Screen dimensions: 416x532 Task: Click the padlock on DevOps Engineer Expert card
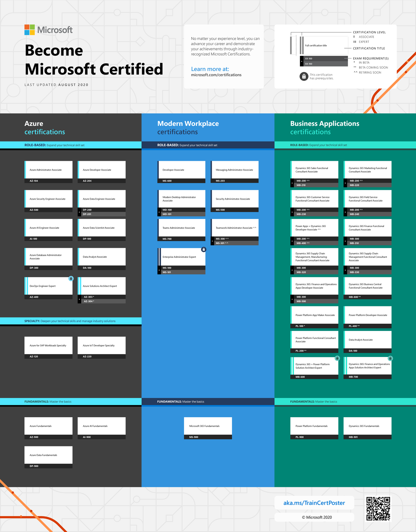click(x=71, y=278)
